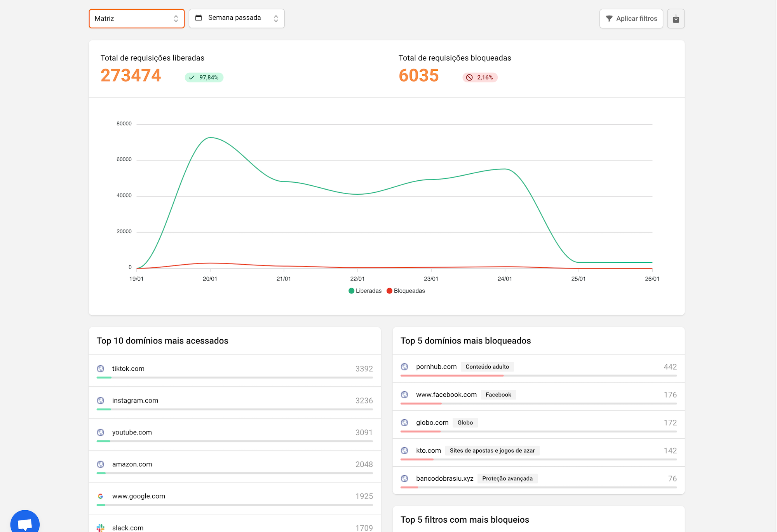
Task: Click the 2,16% bloqueadas badge
Action: (x=480, y=77)
